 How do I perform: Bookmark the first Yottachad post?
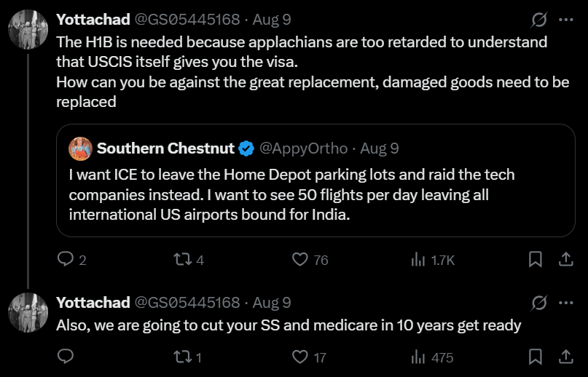coord(535,259)
